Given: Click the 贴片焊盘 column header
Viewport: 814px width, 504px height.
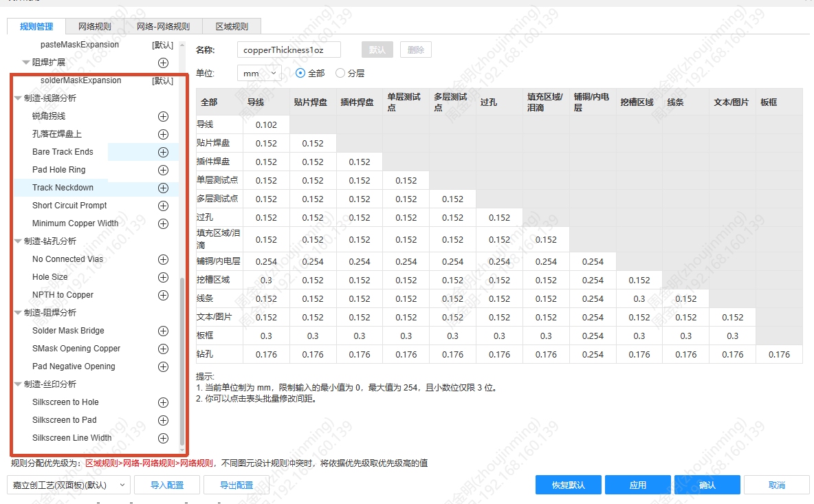Looking at the screenshot, I should (x=313, y=102).
